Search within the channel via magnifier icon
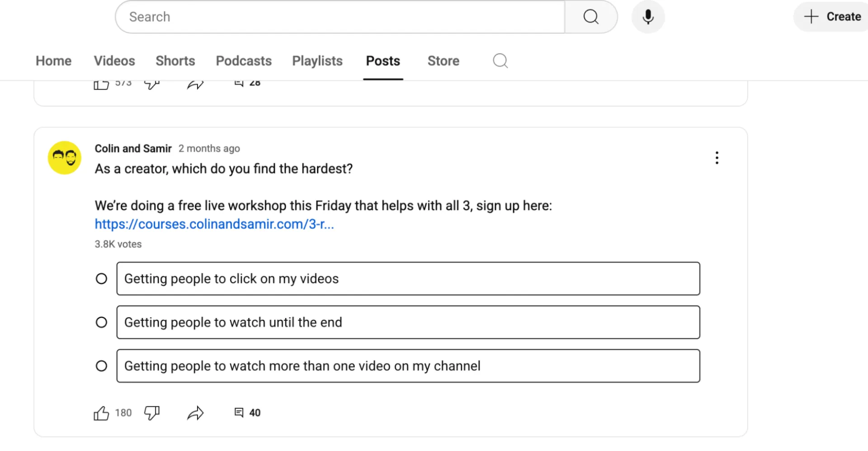The image size is (868, 451). 500,61
